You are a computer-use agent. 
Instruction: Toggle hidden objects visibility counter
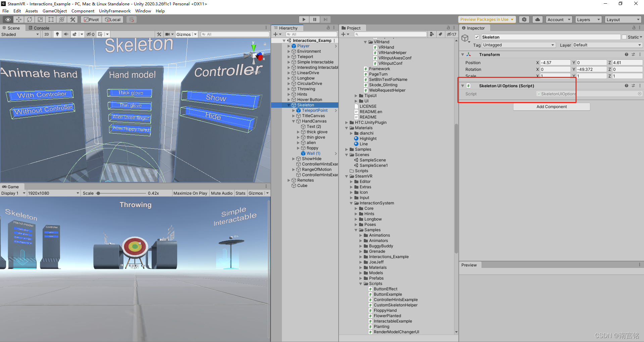click(90, 34)
